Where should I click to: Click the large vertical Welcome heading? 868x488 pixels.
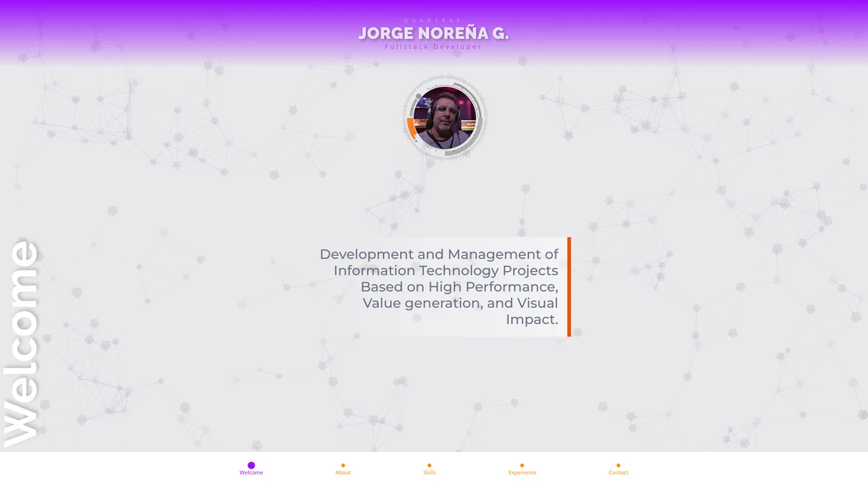click(x=22, y=343)
